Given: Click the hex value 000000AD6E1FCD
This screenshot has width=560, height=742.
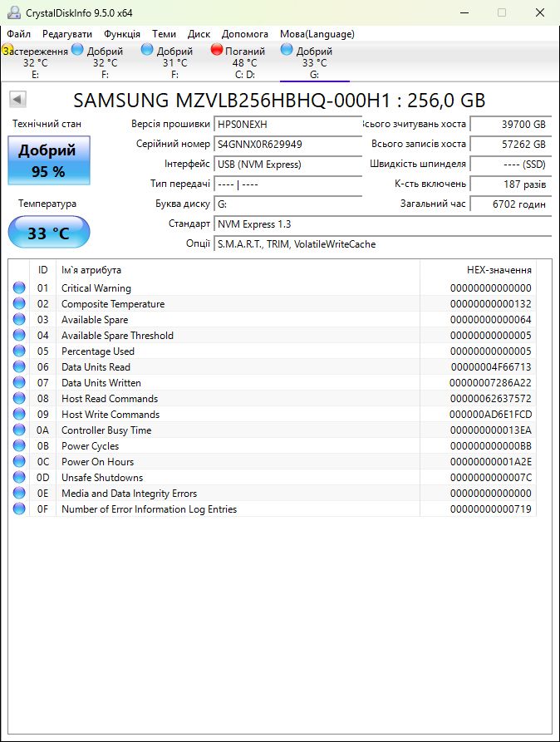Looking at the screenshot, I should (490, 414).
